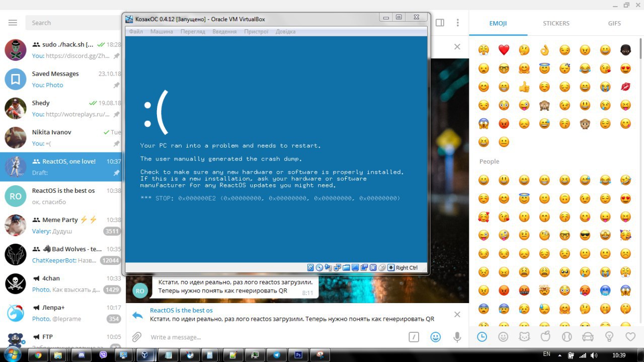The height and width of the screenshot is (362, 644).
Task: Jump to the travel car emoji category
Action: pos(588,337)
